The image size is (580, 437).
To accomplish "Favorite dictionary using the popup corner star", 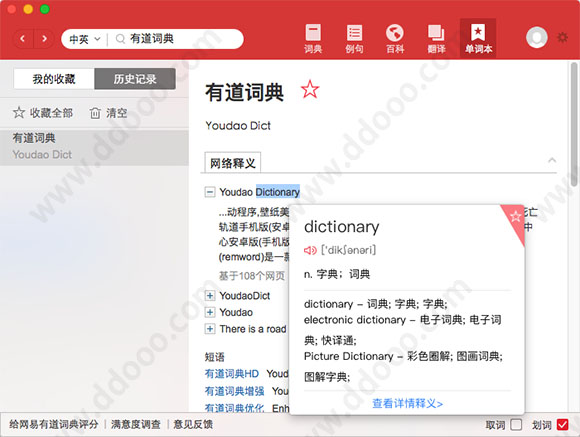I will pyautogui.click(x=515, y=216).
